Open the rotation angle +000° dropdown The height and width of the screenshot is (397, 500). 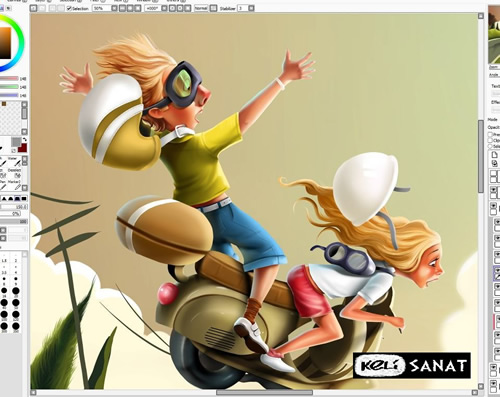point(164,8)
